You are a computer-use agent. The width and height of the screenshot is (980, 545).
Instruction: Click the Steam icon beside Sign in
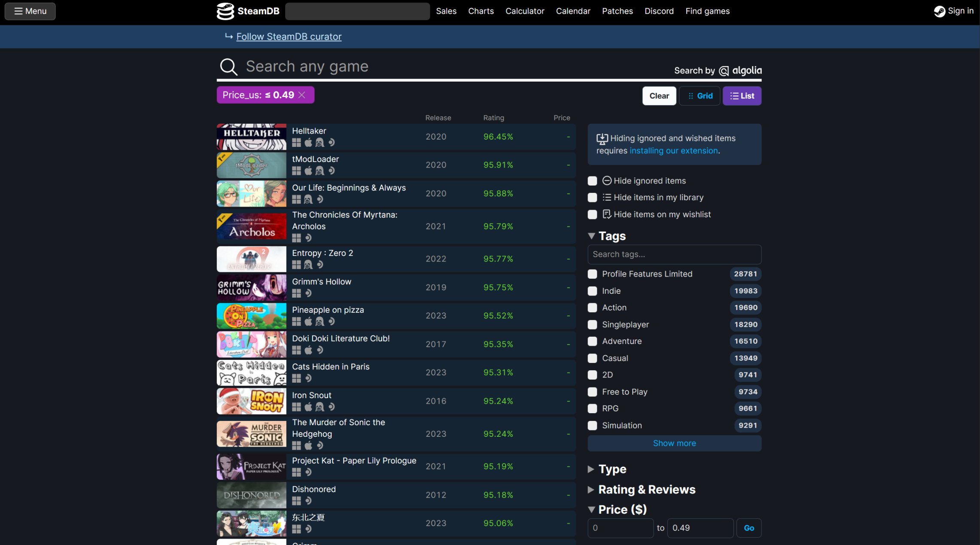pyautogui.click(x=939, y=12)
